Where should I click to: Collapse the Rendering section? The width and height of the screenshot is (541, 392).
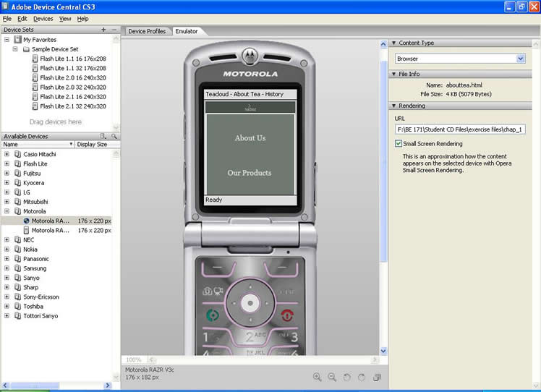coord(393,106)
